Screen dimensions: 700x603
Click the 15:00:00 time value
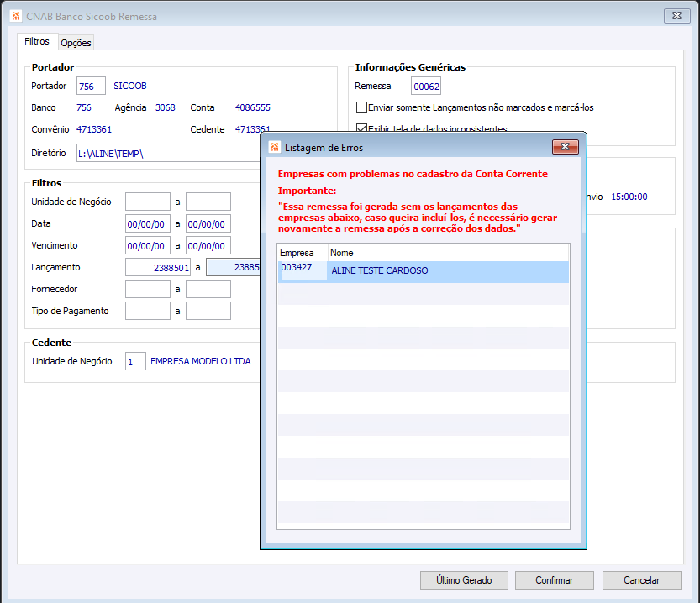(629, 197)
